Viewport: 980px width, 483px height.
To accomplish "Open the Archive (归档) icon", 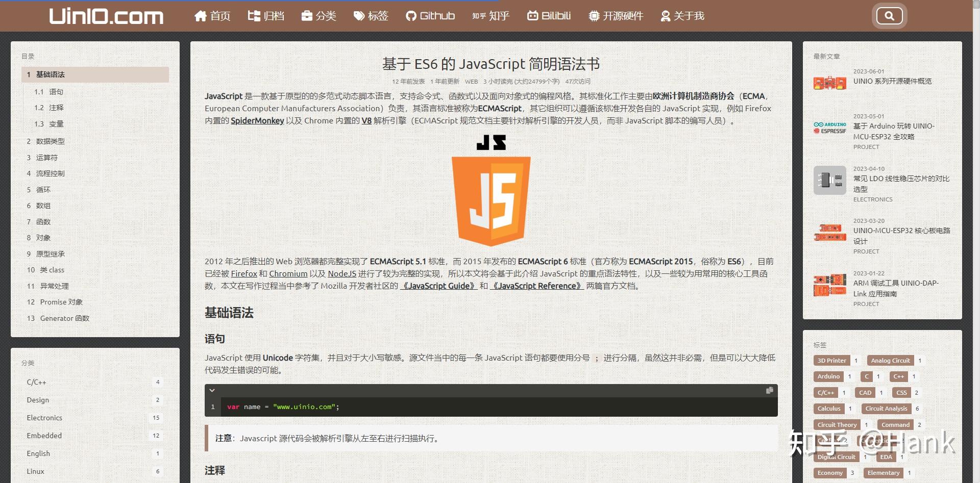I will (254, 16).
